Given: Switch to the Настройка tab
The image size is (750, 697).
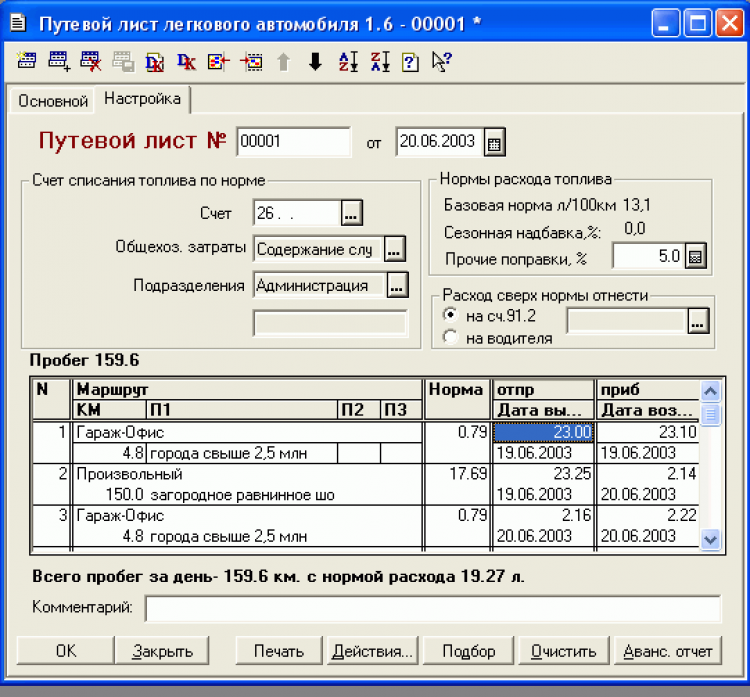Looking at the screenshot, I should click(142, 99).
